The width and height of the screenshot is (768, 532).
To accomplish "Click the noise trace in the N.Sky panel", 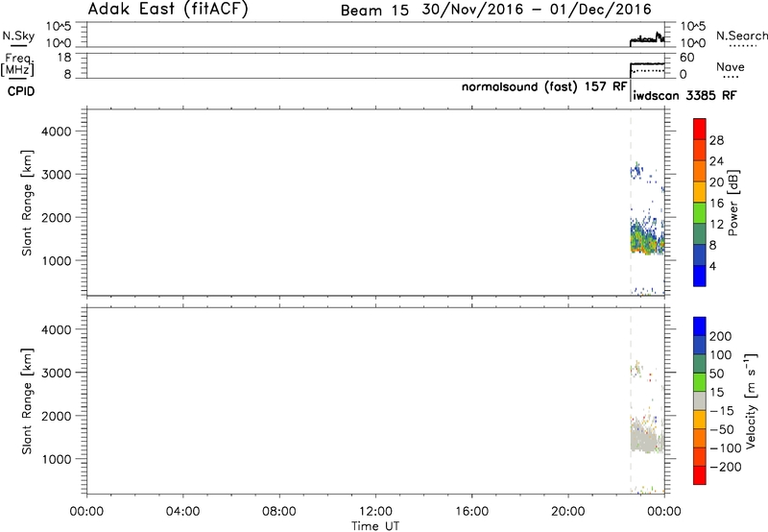I will (x=647, y=39).
